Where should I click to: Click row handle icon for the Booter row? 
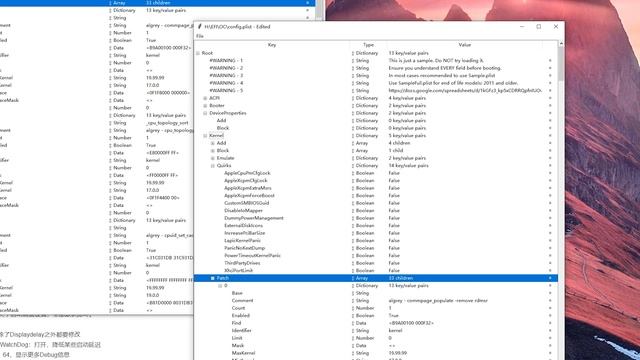pyautogui.click(x=550, y=106)
